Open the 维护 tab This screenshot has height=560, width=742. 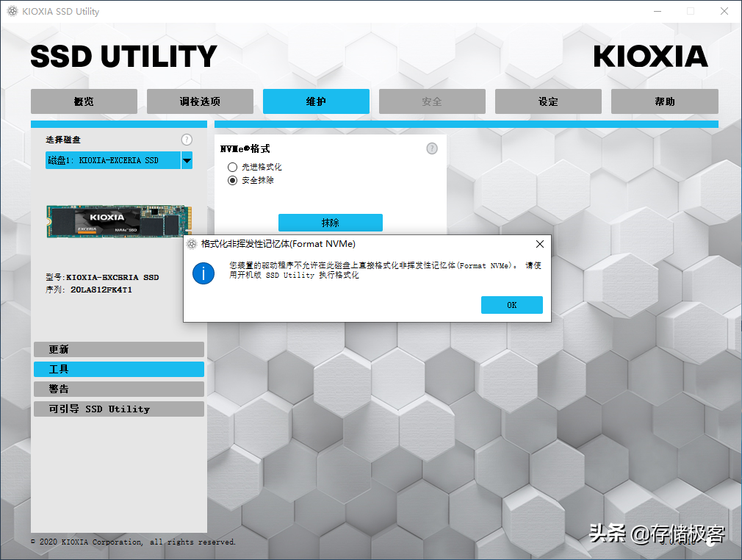tap(316, 101)
